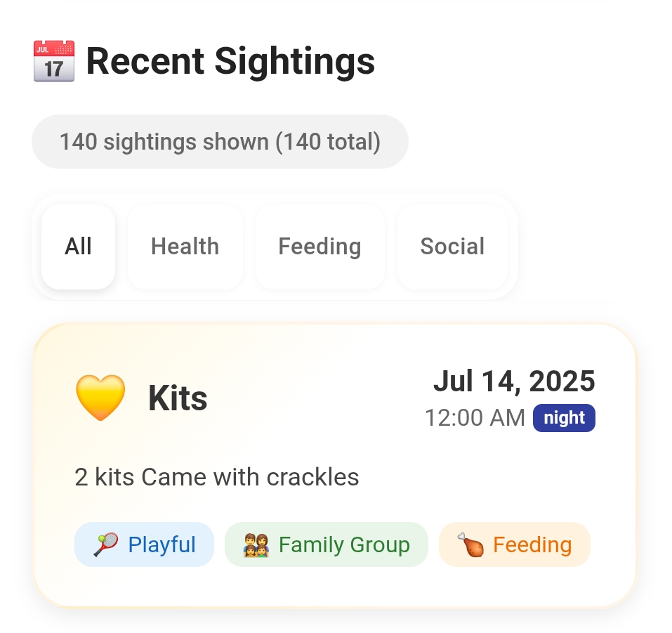
Task: Open the Kits sighting title
Action: pos(178,398)
